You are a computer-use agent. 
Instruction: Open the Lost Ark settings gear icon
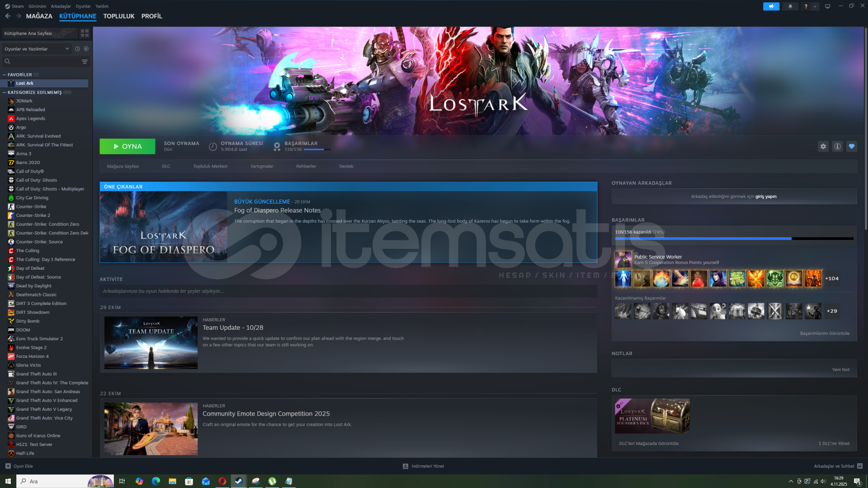point(823,146)
